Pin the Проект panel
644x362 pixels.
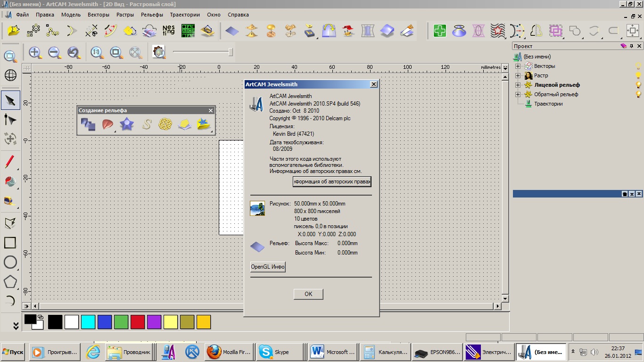[x=632, y=46]
